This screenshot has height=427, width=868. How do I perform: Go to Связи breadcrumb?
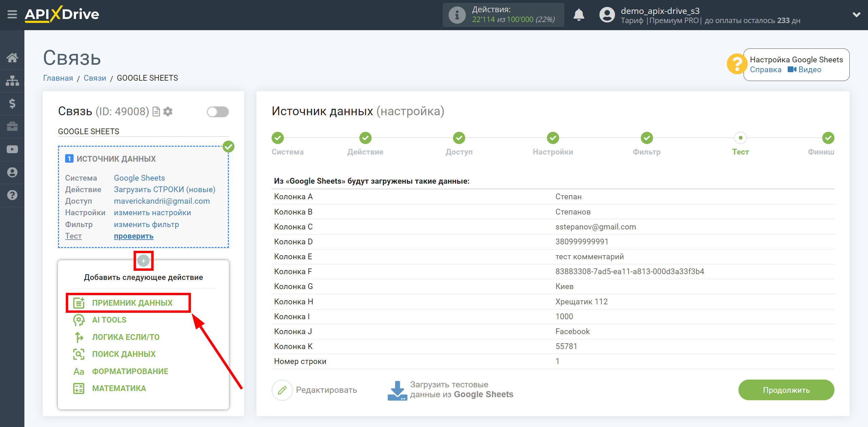[95, 78]
